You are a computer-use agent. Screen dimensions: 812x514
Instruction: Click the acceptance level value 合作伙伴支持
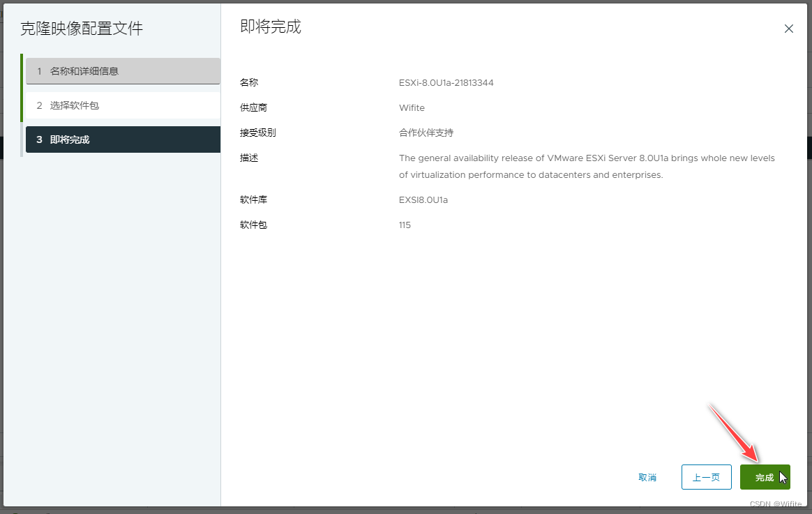[x=426, y=133]
